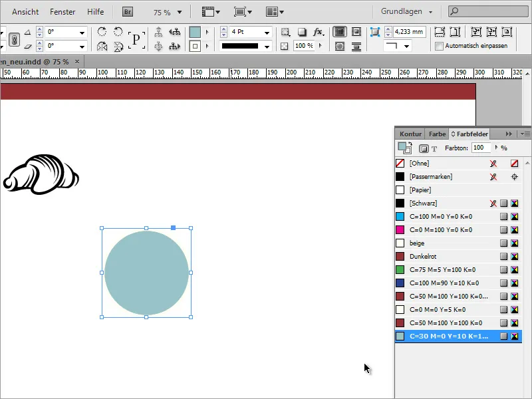Toggle the Constrain proportions chain-link icon
532x399 pixels.
pos(14,40)
